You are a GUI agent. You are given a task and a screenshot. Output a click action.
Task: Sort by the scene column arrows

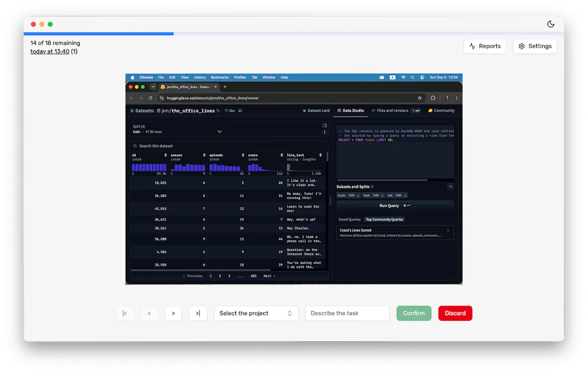tap(282, 155)
